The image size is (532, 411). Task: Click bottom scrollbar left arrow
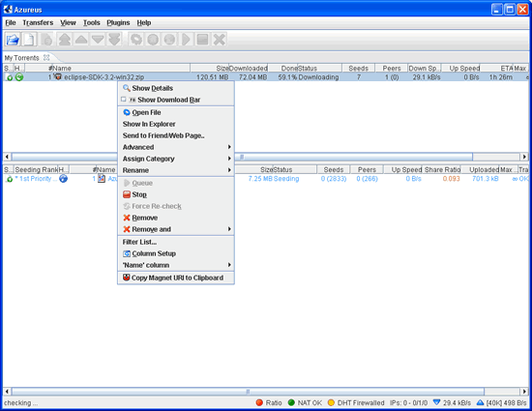tap(7, 392)
